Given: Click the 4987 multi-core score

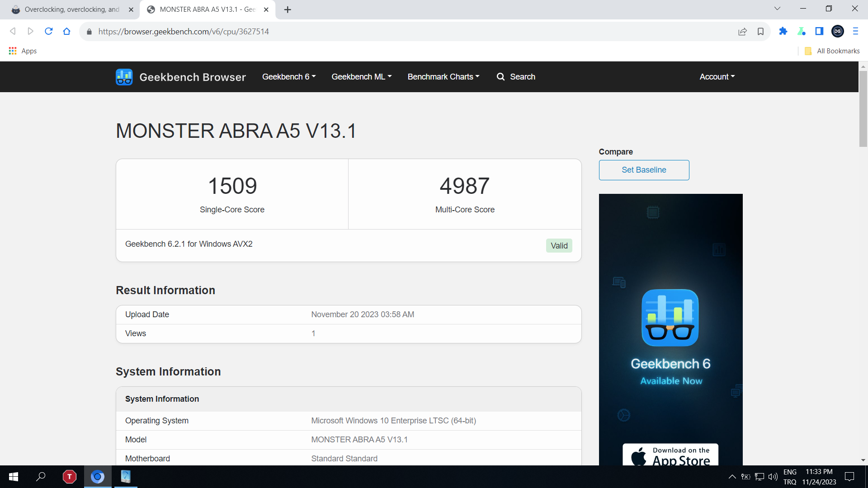Looking at the screenshot, I should pos(465,186).
